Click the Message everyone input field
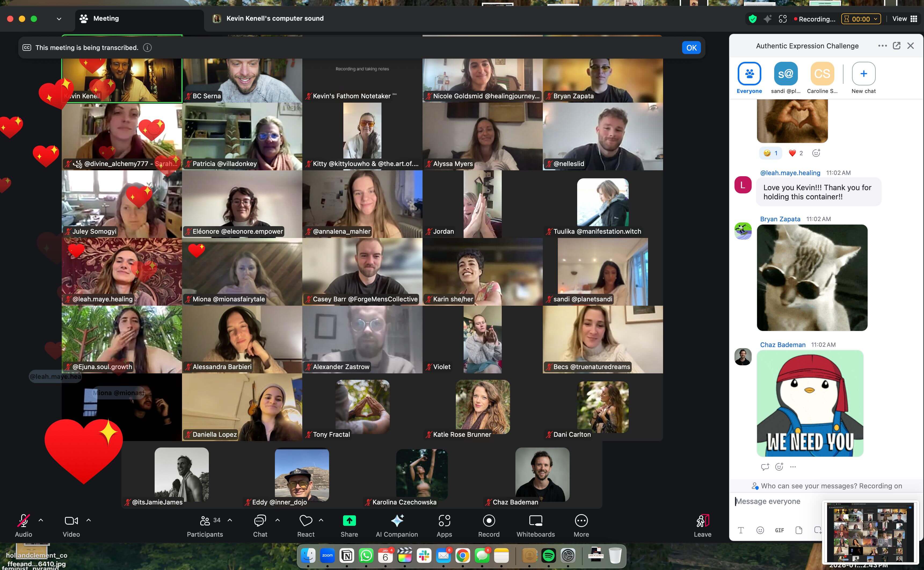 point(776,502)
